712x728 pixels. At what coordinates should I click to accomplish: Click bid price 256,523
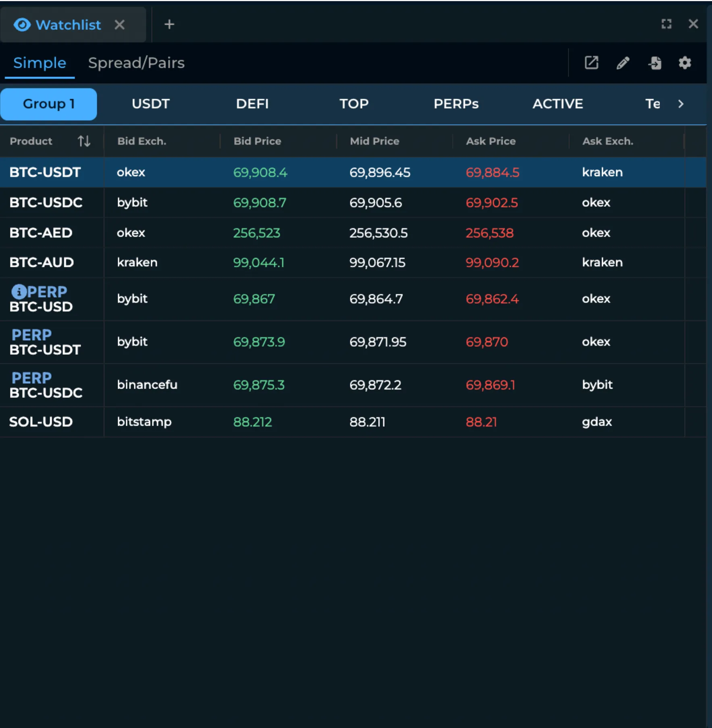coord(256,233)
